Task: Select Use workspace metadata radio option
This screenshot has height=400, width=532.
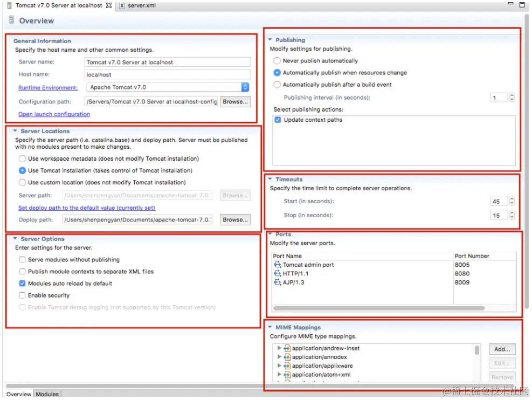Action: pyautogui.click(x=22, y=158)
